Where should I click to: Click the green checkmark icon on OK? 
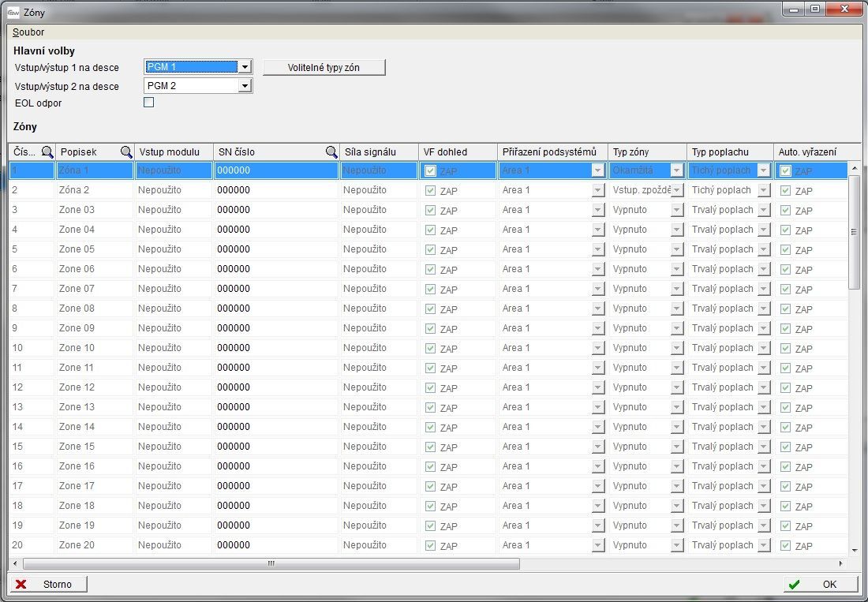(794, 585)
